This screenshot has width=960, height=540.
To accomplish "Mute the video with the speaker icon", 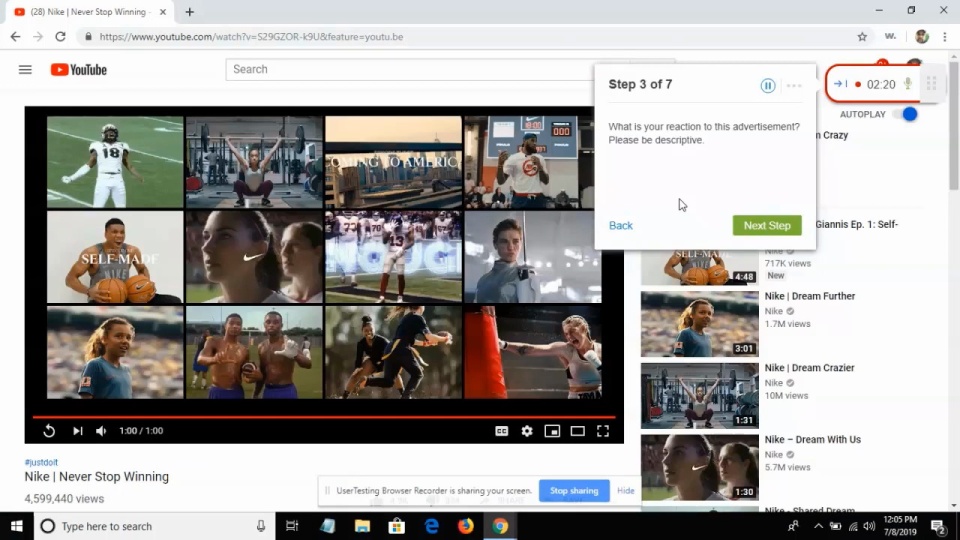I will (x=101, y=431).
